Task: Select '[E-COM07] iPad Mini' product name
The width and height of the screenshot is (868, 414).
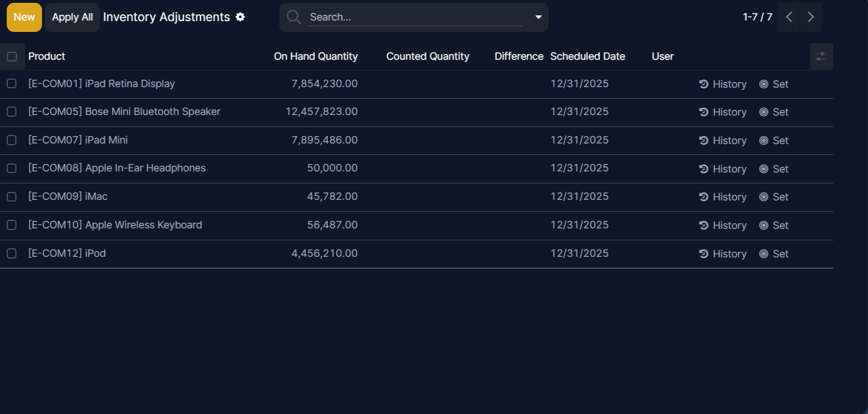Action: pyautogui.click(x=78, y=140)
